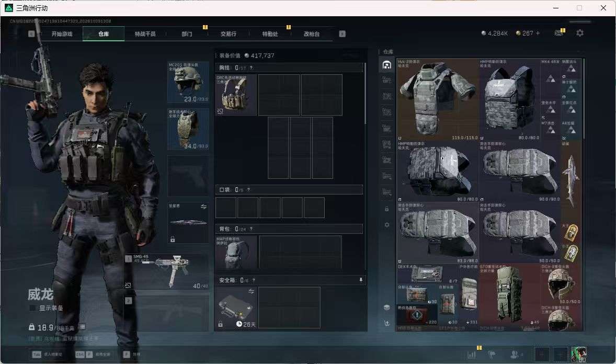
Task: Open the player avatar at bottom right
Action: tap(579, 354)
